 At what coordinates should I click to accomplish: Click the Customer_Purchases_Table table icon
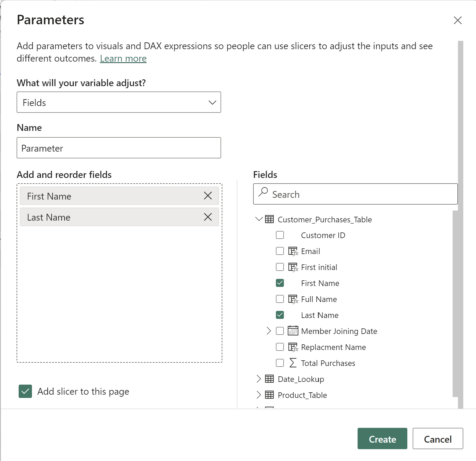[x=269, y=219]
